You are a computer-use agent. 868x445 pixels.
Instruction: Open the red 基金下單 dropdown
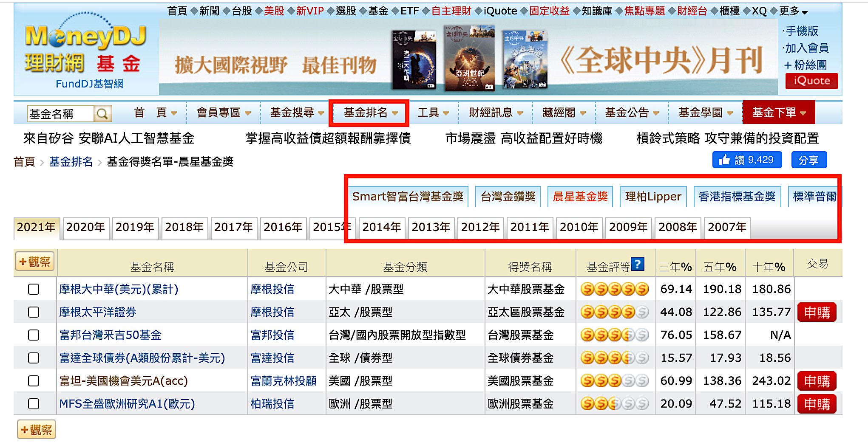click(779, 113)
